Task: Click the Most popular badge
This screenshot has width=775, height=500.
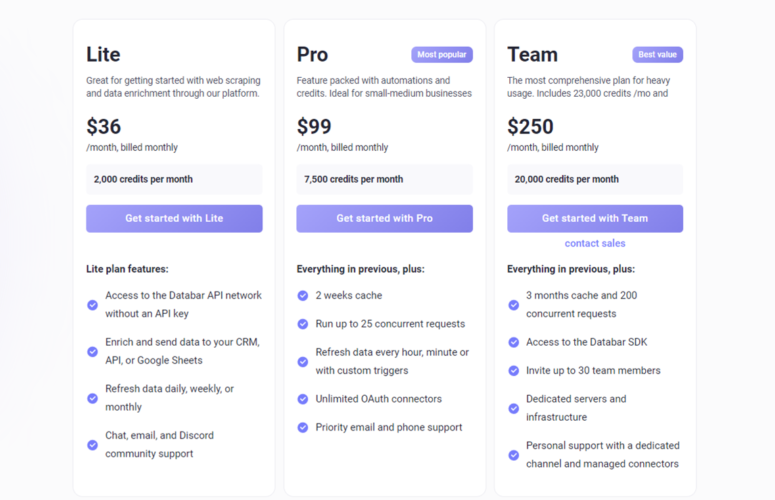Action: point(442,54)
